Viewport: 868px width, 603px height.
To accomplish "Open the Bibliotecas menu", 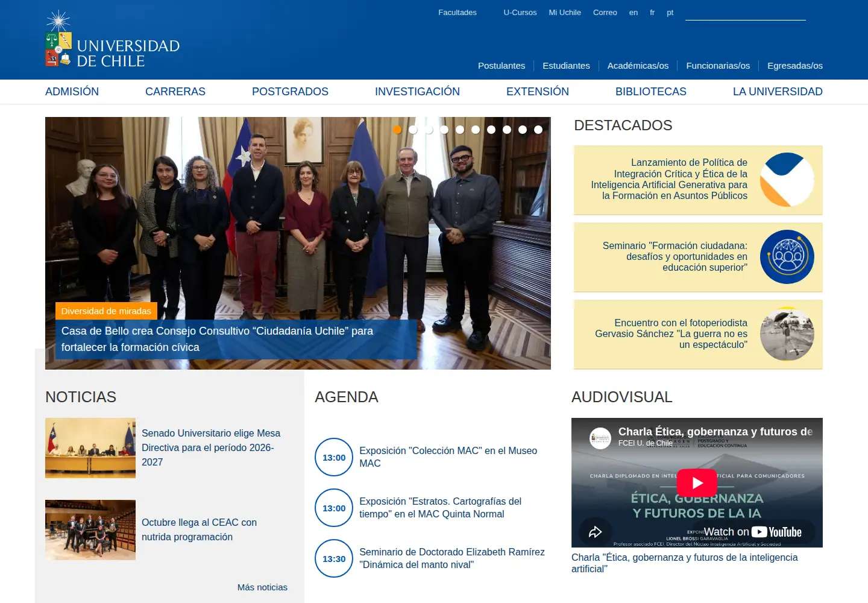I will click(x=651, y=92).
